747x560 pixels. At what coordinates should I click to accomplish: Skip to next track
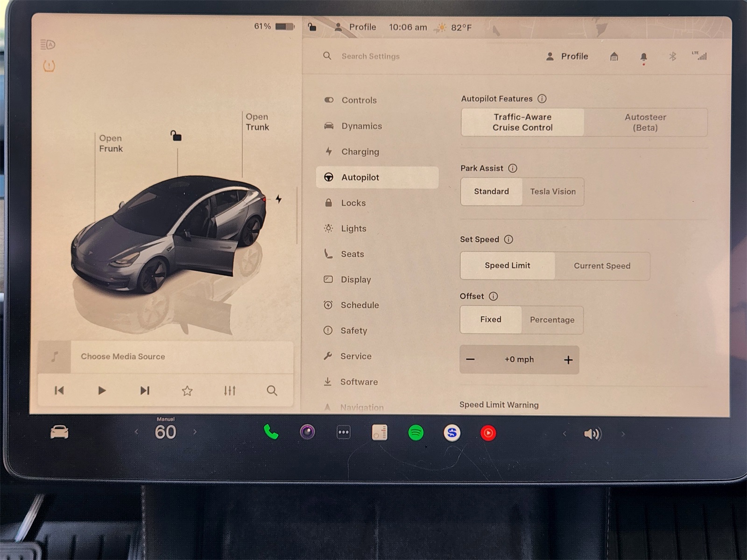tap(145, 390)
